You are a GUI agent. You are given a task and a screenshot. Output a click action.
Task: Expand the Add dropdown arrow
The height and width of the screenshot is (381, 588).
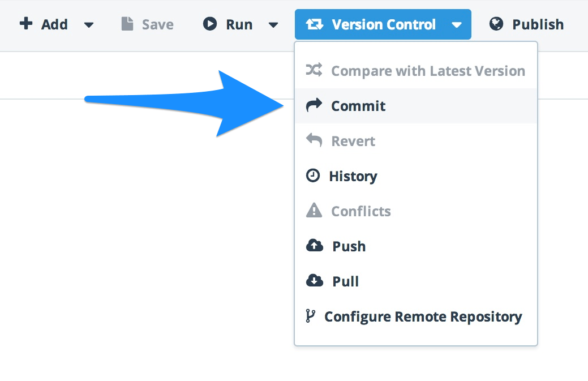89,25
